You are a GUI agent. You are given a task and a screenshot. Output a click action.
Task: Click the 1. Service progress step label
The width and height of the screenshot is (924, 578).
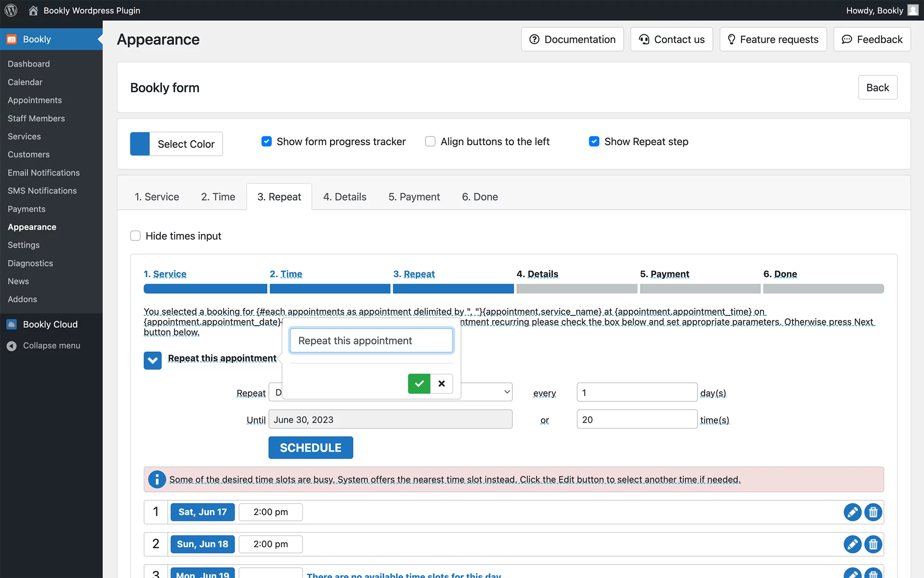pos(165,274)
